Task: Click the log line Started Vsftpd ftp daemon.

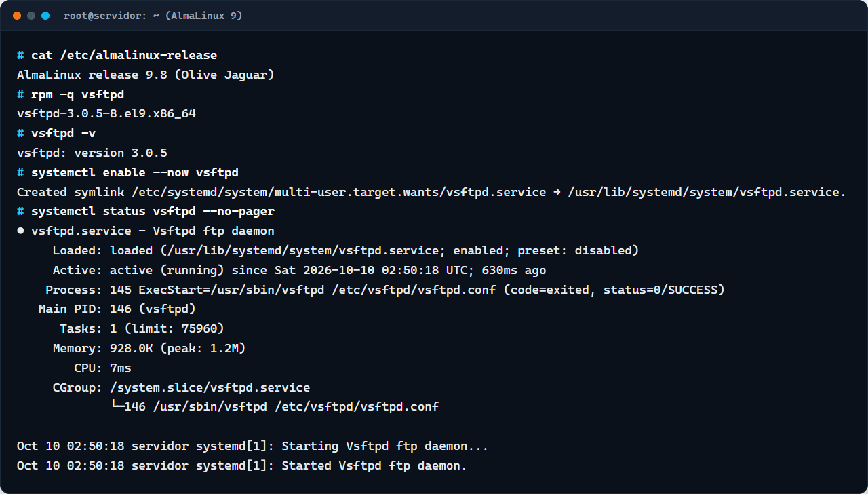Action: 242,465
